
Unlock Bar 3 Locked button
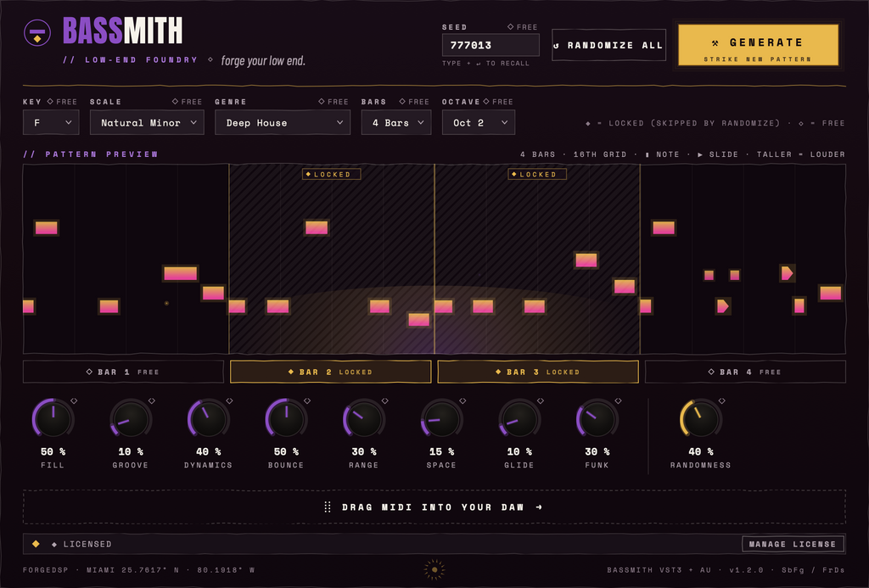(537, 372)
